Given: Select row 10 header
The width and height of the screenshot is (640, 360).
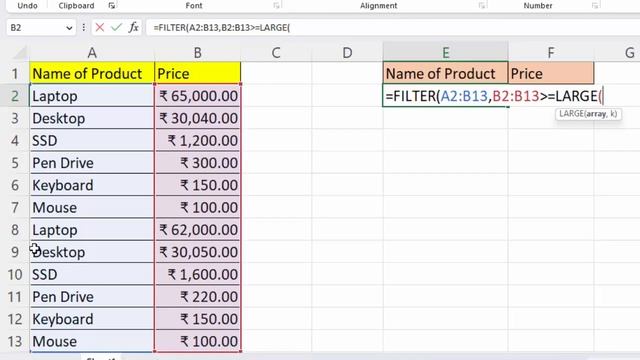Looking at the screenshot, I should 15,274.
